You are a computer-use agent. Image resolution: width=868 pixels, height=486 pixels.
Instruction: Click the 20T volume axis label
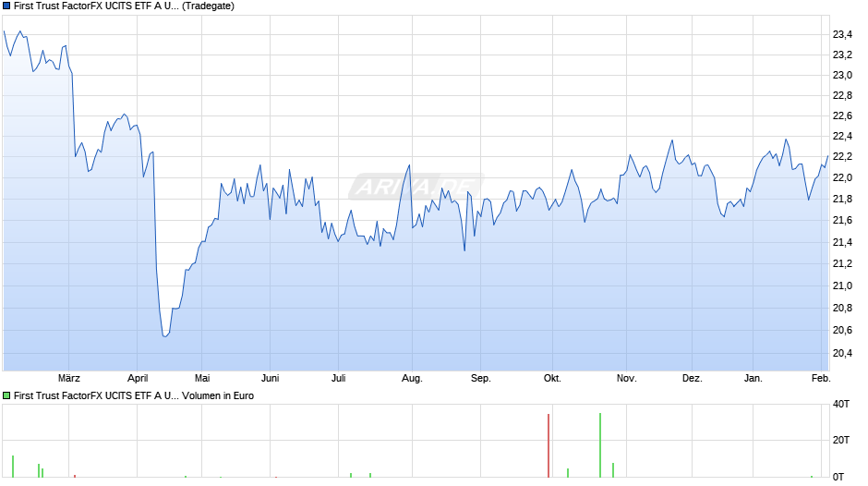pyautogui.click(x=841, y=440)
